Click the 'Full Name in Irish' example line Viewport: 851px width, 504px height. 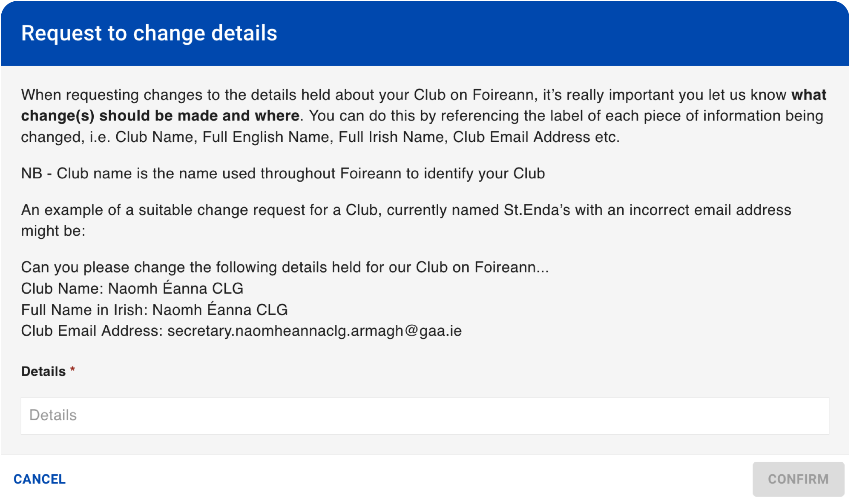click(x=154, y=309)
